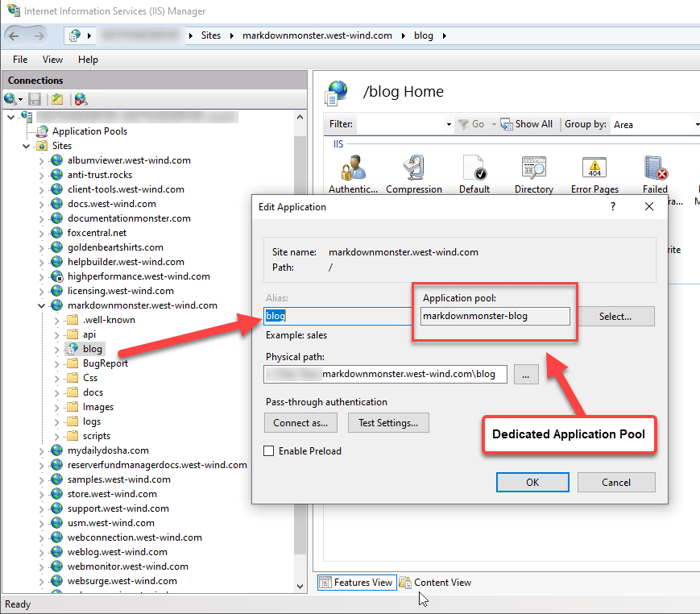Click the forward navigation arrow
This screenshot has width=700, height=614.
point(39,35)
